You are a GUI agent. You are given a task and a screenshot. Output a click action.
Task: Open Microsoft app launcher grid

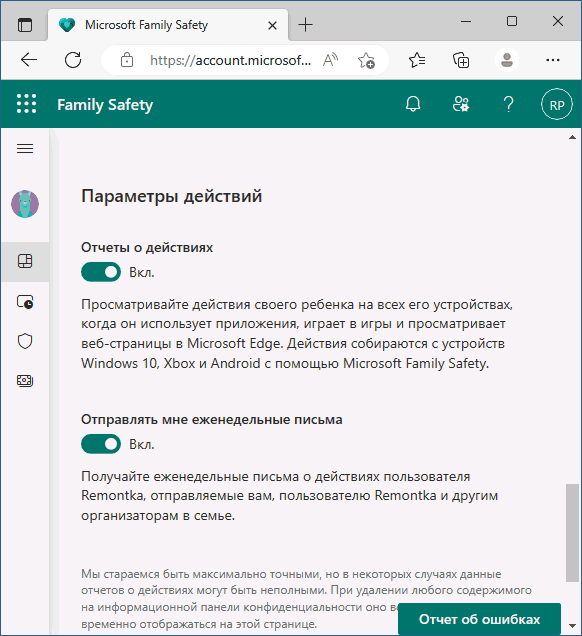[x=26, y=104]
